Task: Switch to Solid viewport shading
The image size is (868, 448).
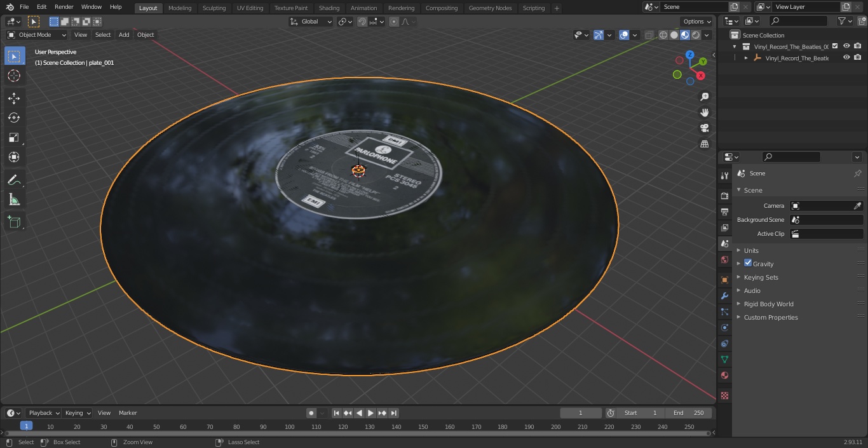Action: click(674, 35)
